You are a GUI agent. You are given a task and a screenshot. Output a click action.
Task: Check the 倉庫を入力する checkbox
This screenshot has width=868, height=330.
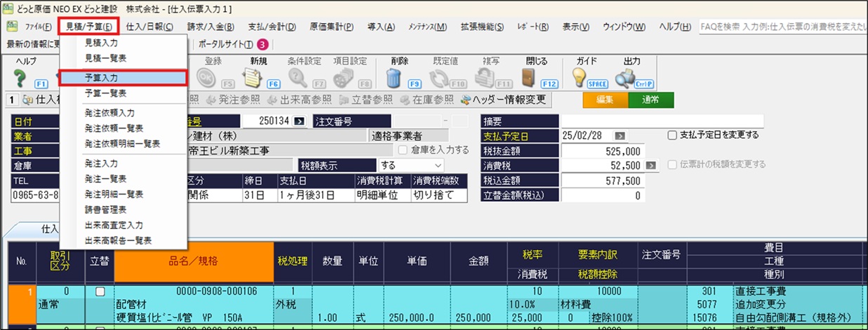(403, 150)
